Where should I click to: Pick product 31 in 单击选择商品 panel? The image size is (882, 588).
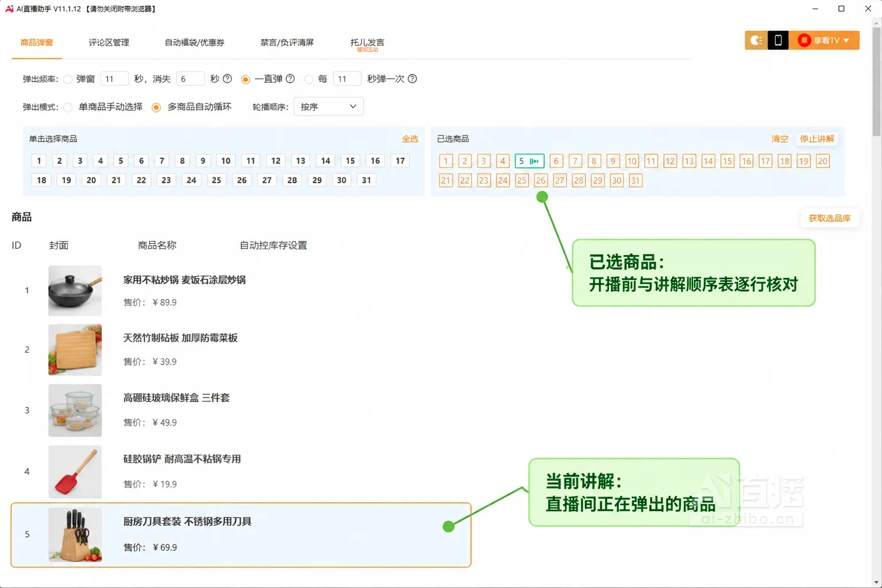point(366,180)
